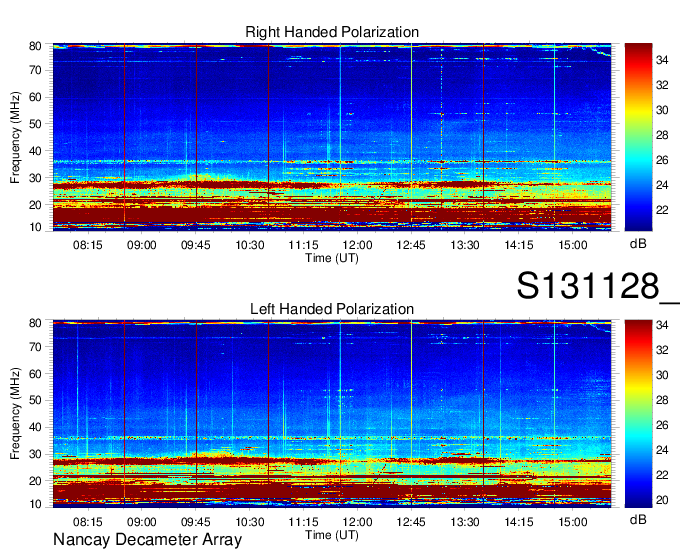680x552 pixels.
Task: Click 09:45 tick on left-handed plot
Action: (196, 522)
